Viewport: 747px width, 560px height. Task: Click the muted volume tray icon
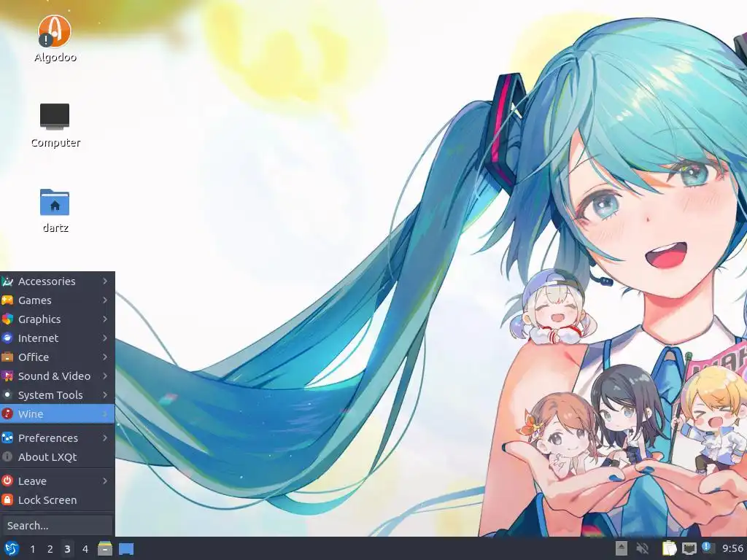pos(643,548)
